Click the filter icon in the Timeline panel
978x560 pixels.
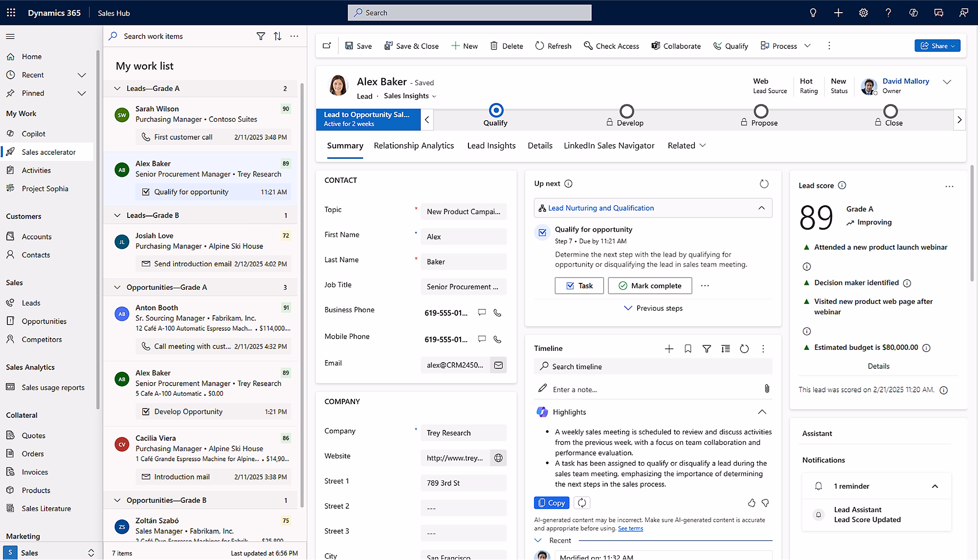[x=707, y=348]
